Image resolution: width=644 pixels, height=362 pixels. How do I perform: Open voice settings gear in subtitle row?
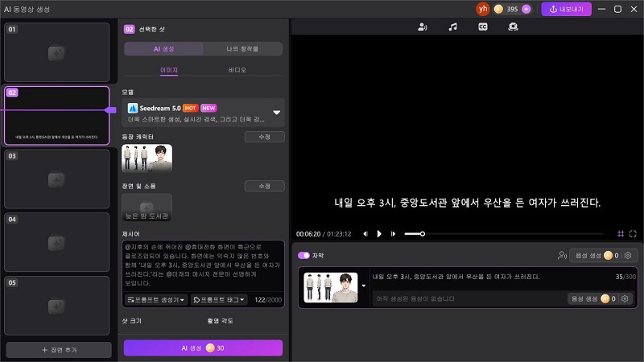(x=625, y=298)
